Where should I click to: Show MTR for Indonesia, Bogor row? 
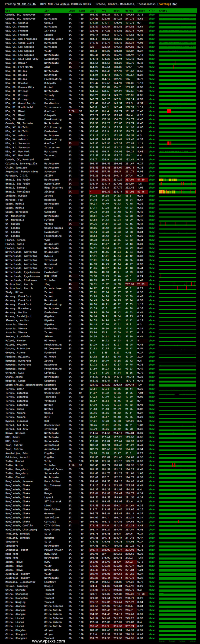tap(152, 550)
